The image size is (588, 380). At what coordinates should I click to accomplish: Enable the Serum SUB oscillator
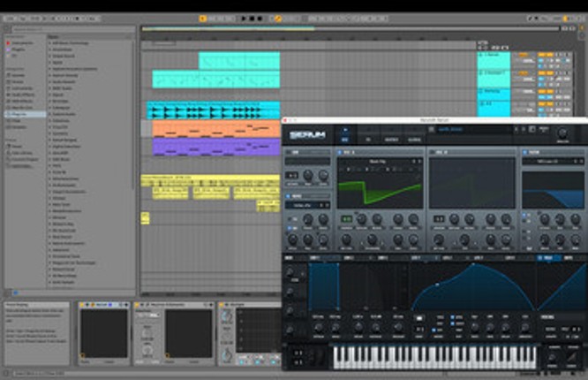tap(289, 153)
